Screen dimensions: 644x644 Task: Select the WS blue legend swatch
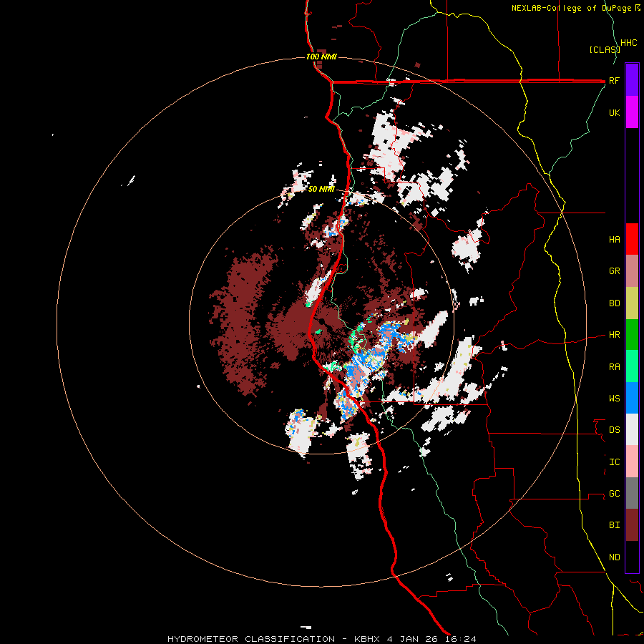click(x=632, y=398)
